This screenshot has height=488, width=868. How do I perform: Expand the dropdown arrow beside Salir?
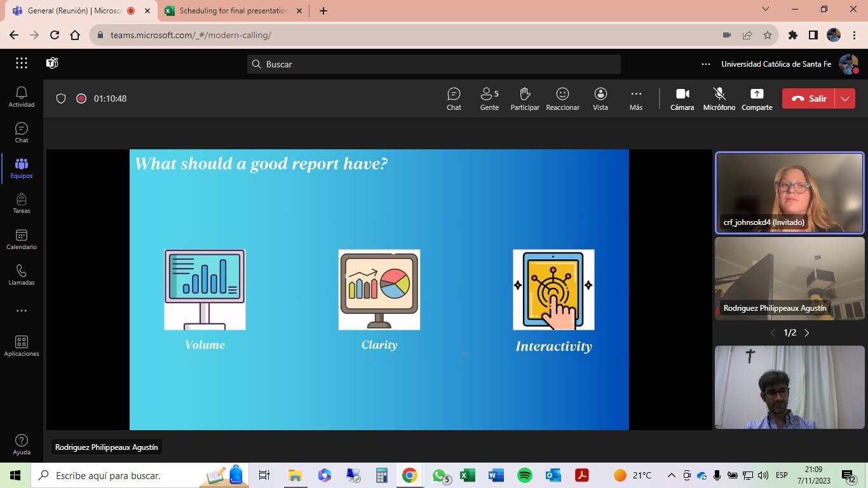pos(845,98)
